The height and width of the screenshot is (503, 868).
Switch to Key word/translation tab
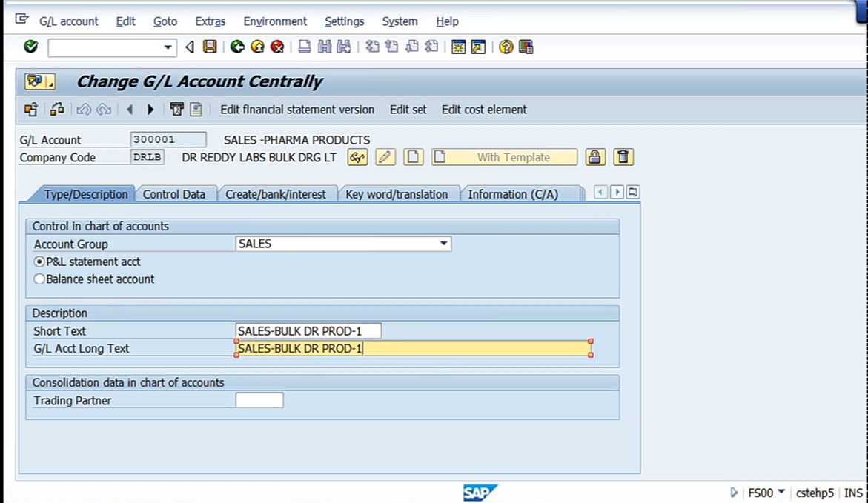[x=397, y=194]
